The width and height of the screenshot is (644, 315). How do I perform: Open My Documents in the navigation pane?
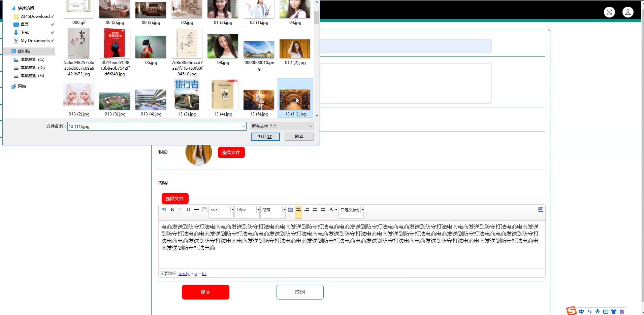[x=35, y=41]
